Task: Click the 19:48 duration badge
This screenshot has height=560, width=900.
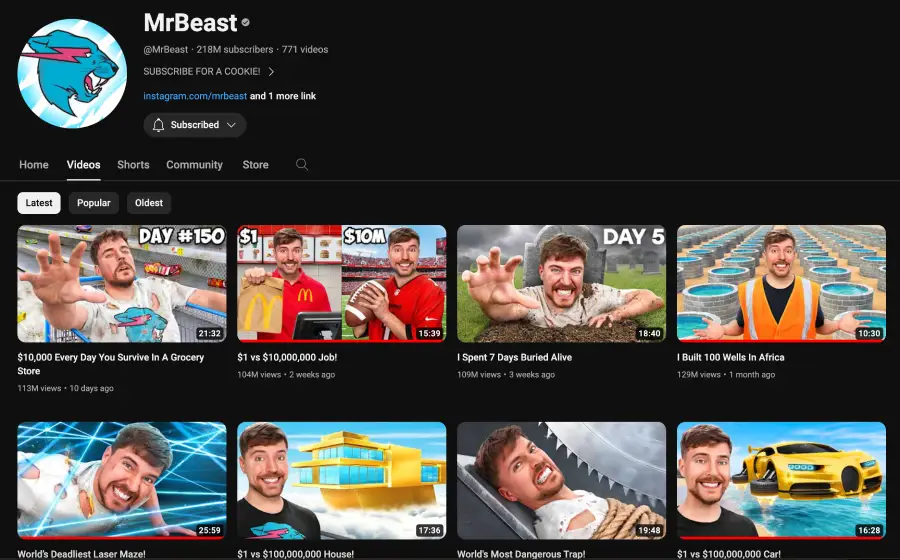Action: [649, 531]
